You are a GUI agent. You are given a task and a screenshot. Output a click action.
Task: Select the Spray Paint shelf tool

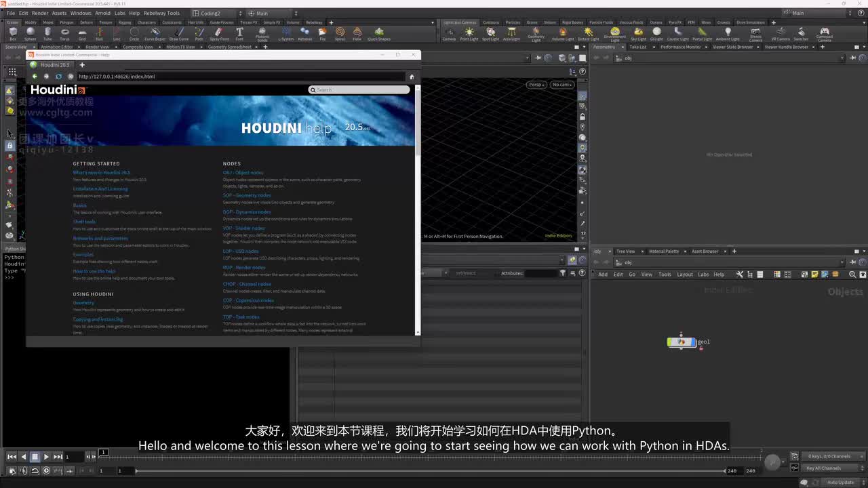pos(219,33)
